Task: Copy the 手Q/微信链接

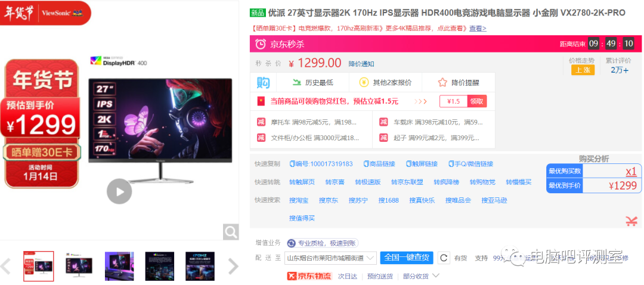Action: (470, 164)
